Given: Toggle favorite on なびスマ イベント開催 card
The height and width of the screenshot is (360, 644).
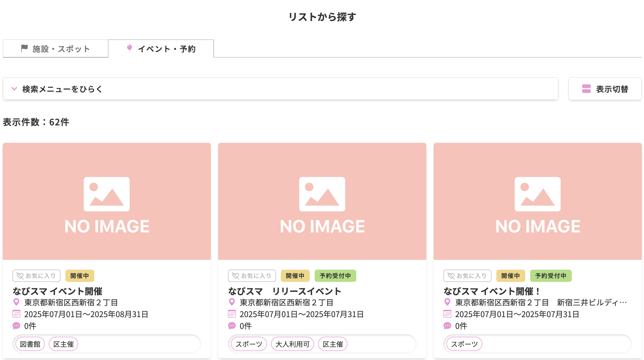Looking at the screenshot, I should 36,276.
